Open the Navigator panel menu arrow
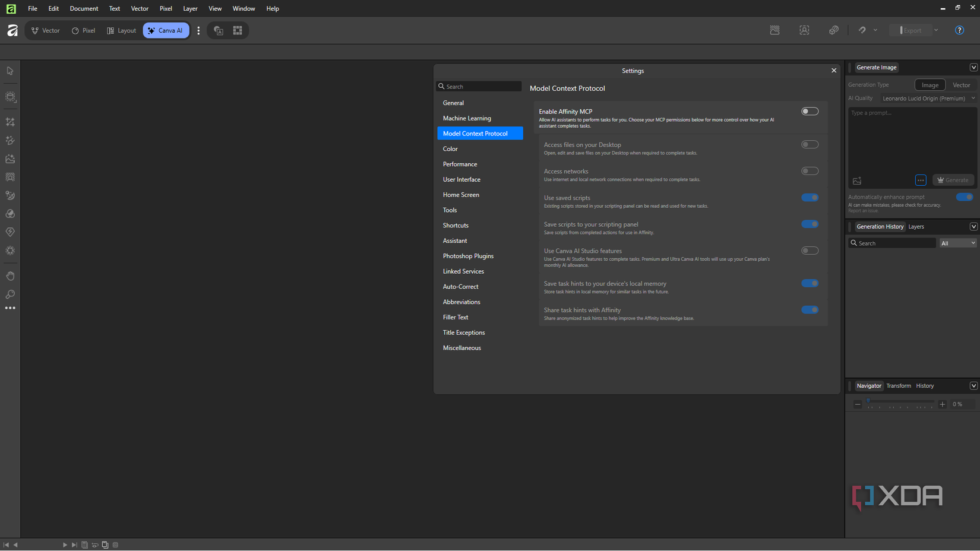 tap(973, 386)
